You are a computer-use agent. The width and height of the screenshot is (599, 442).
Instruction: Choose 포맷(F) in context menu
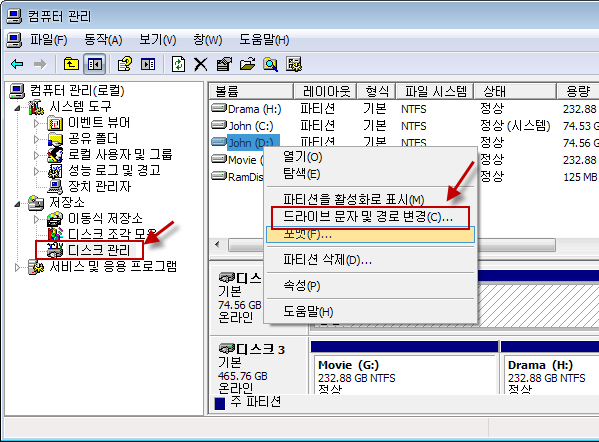click(371, 234)
